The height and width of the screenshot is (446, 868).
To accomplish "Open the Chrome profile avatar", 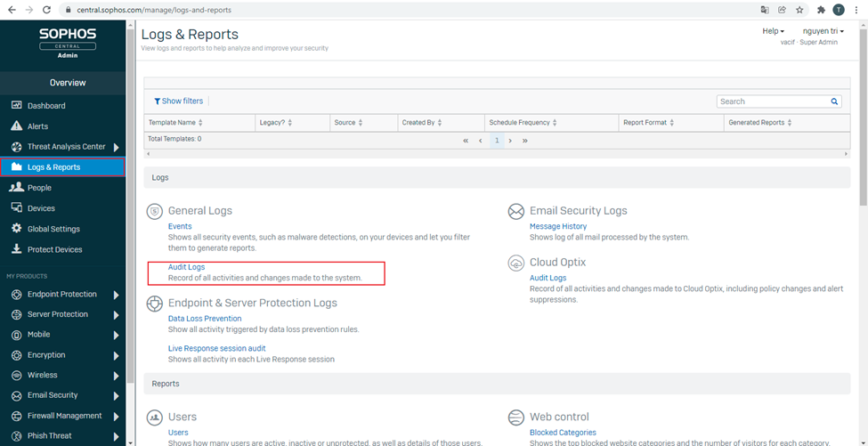I will point(839,10).
